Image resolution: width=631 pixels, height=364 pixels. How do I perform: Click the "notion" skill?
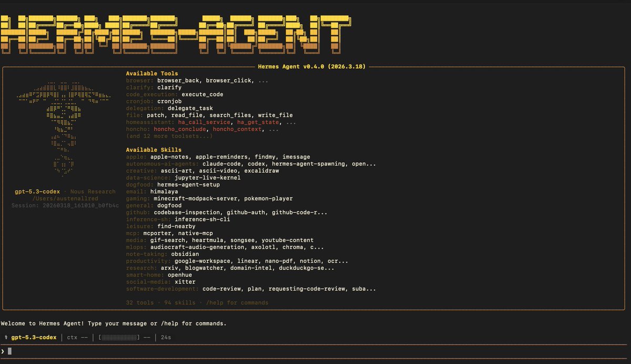(x=311, y=261)
